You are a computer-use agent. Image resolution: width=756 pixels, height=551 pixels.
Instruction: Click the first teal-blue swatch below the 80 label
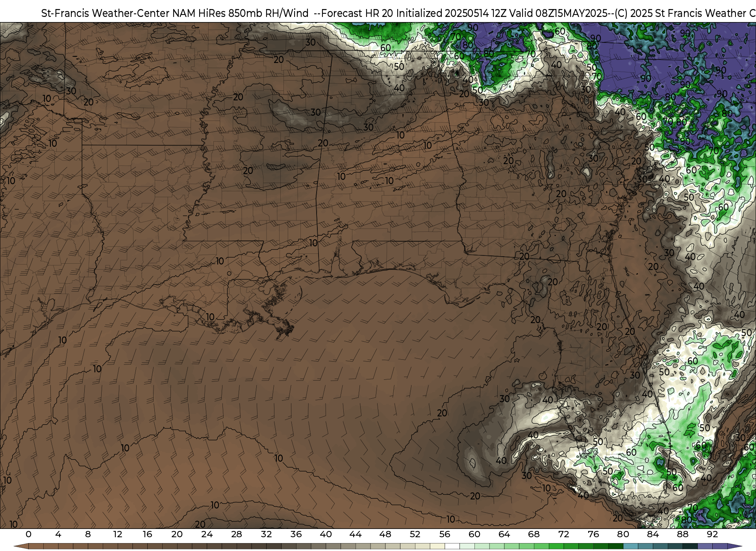coord(630,547)
